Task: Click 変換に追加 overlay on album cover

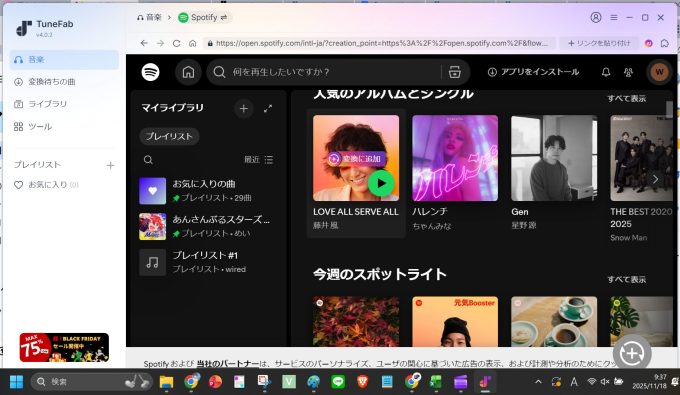Action: [x=356, y=159]
